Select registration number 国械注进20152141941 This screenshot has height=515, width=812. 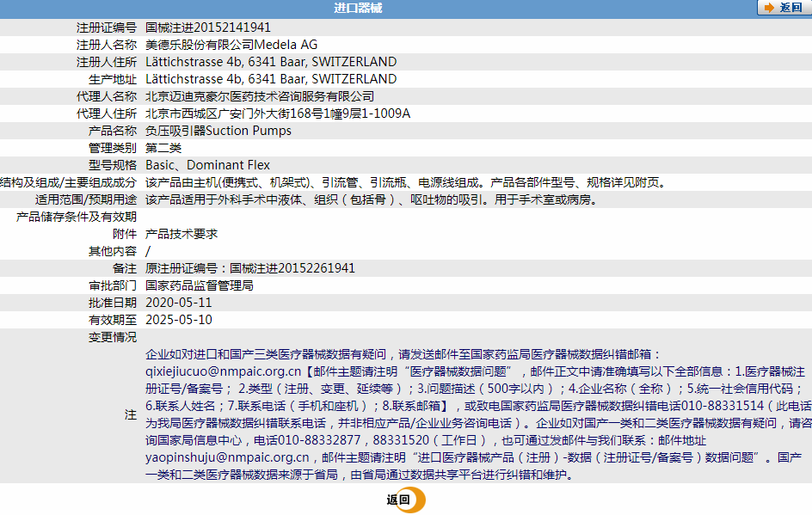[x=208, y=28]
